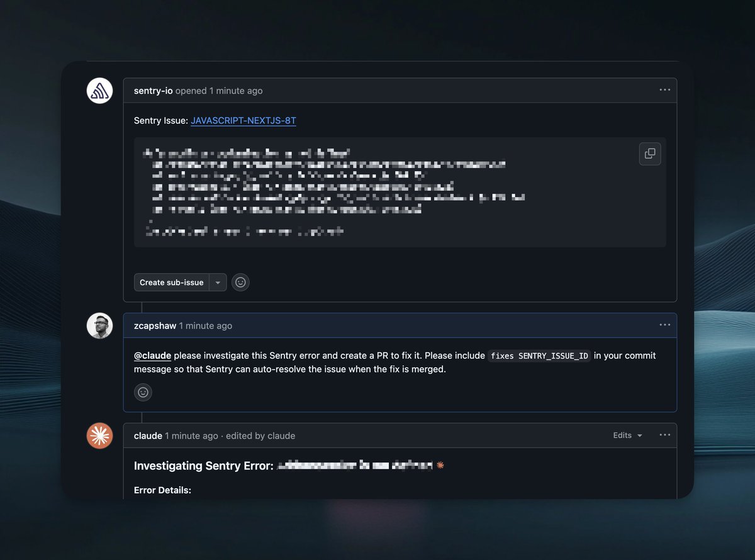Expand the Create sub-issue dropdown arrow

click(x=218, y=283)
